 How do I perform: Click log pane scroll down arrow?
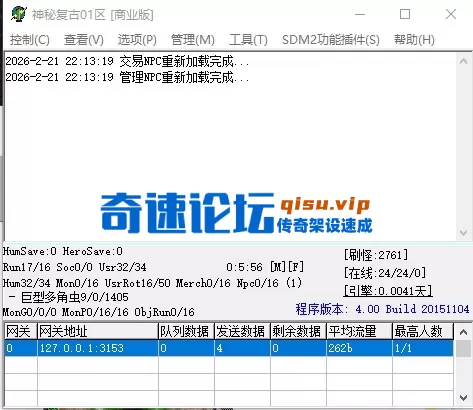[x=463, y=232]
